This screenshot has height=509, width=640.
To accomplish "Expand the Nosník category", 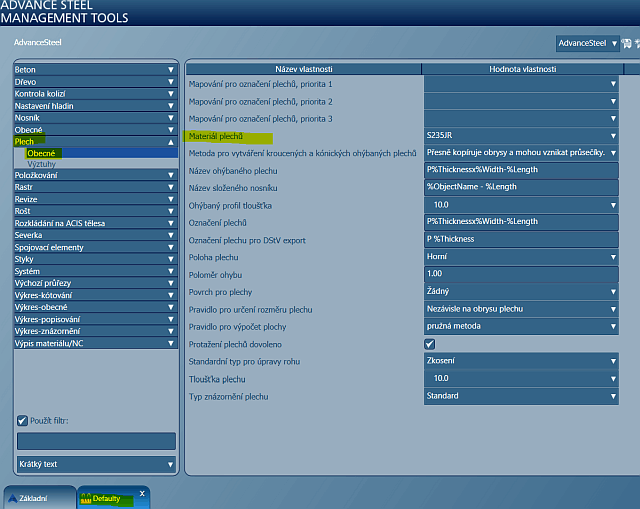I will (x=96, y=118).
